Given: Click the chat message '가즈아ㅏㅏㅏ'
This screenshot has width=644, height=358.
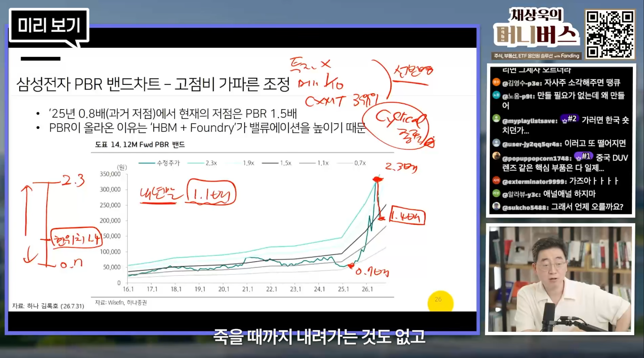Looking at the screenshot, I should click(594, 181).
